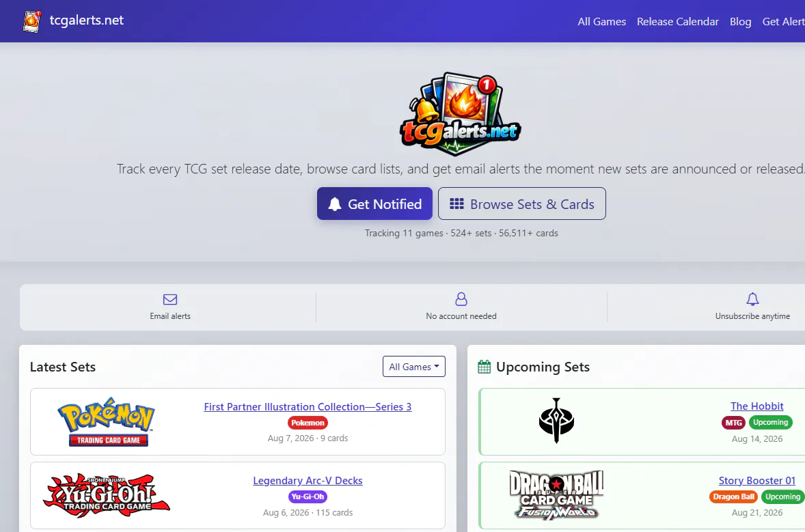805x532 pixels.
Task: Click the Yu-Gi-Oh! Trading Card Game logo
Action: click(107, 496)
